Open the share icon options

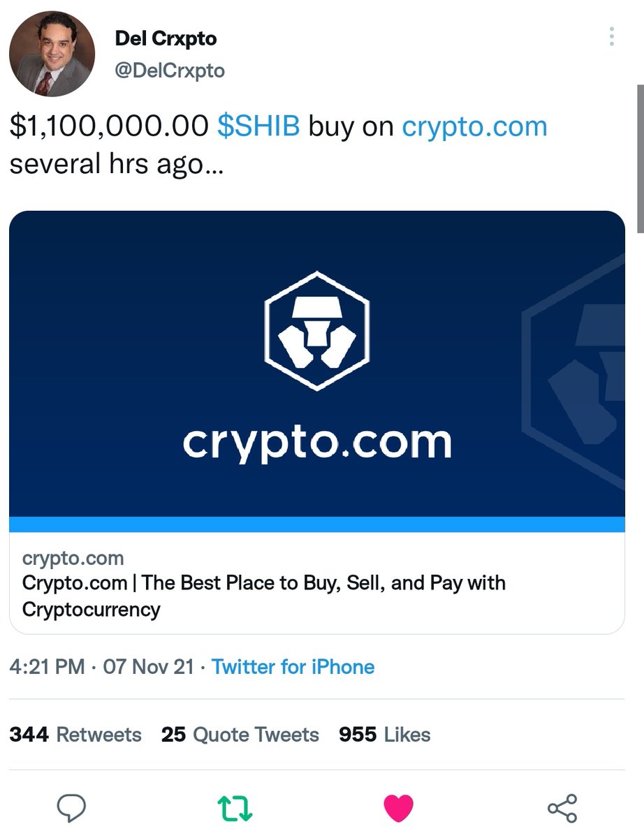point(562,808)
